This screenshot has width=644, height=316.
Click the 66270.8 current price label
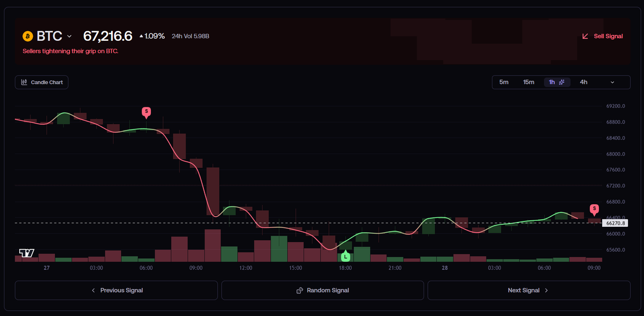pyautogui.click(x=614, y=222)
